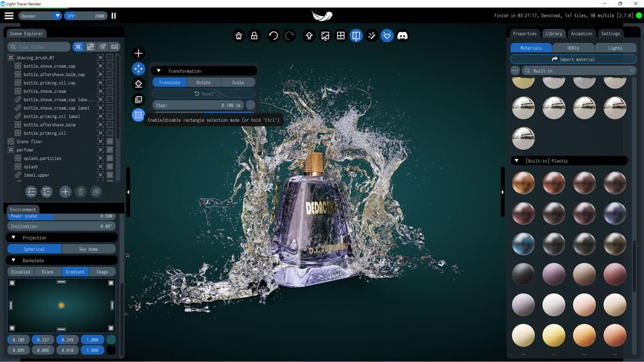Select the lights filter icon in Scene Explorer

(103, 47)
